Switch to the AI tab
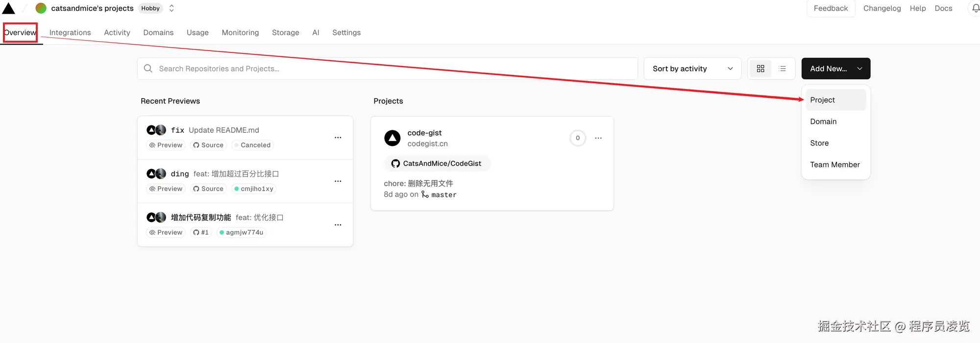Screen dimensions: 980x343 316,32
